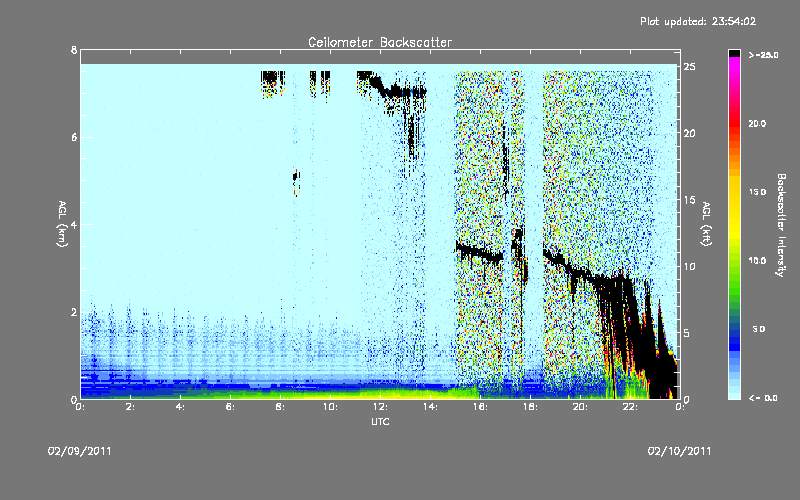The image size is (800, 500).
Task: Click the start date 02/09/2011
Action: coord(80,451)
